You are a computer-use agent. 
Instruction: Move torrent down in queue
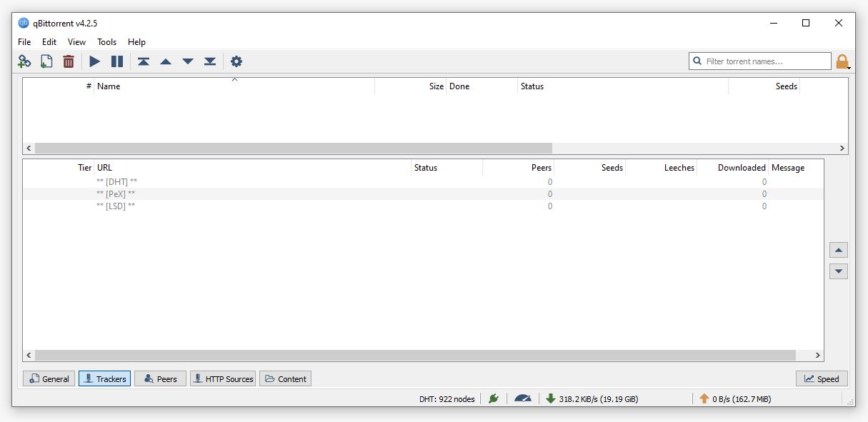(188, 61)
